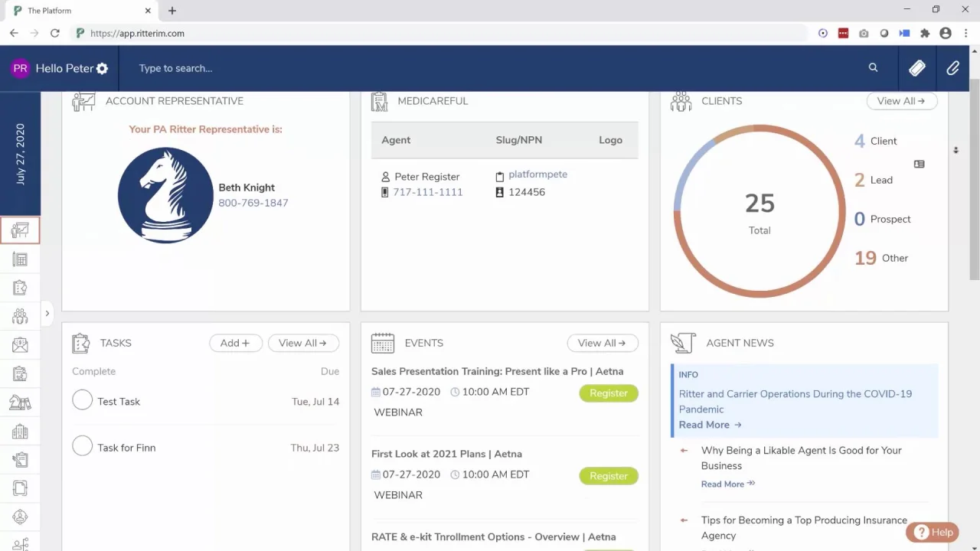Register for First Look at 2021 Plans

[x=609, y=476]
